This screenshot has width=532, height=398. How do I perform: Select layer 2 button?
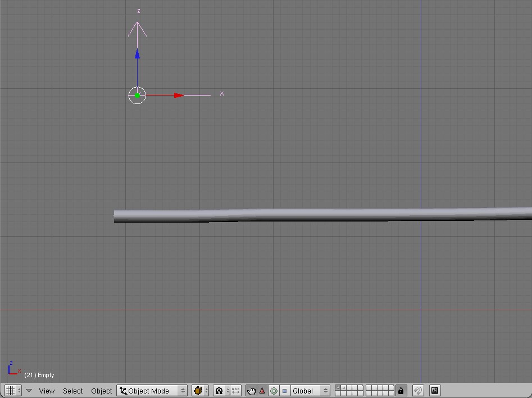pyautogui.click(x=343, y=387)
